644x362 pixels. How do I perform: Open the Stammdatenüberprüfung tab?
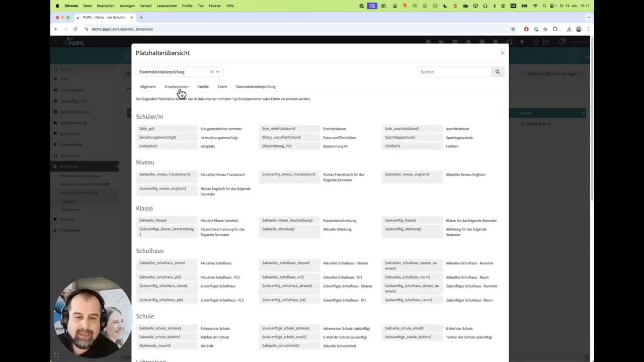pos(256,86)
